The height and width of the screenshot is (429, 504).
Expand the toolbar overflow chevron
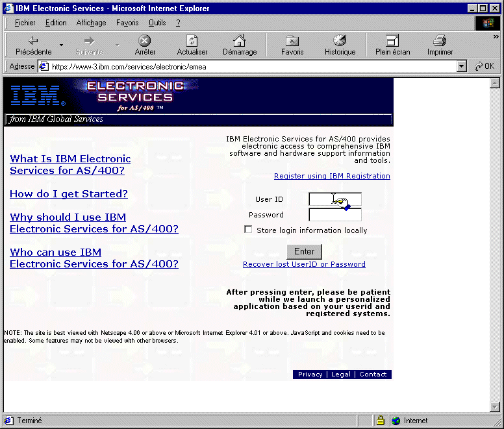(x=496, y=37)
